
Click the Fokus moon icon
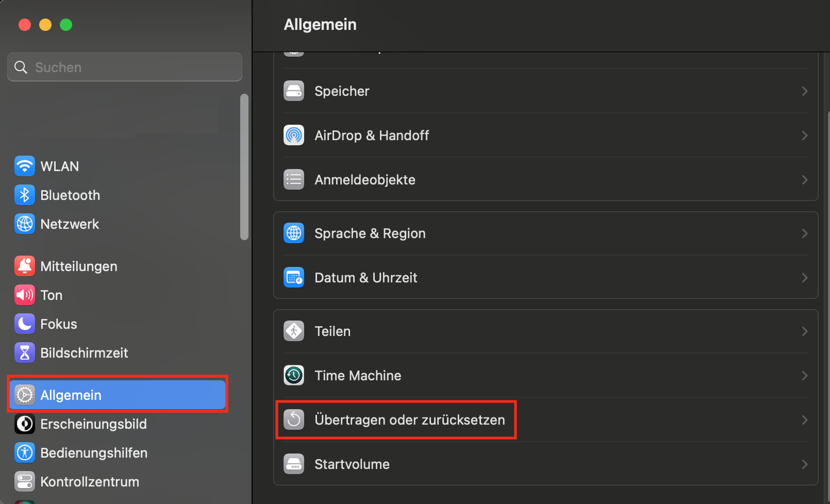pyautogui.click(x=25, y=324)
